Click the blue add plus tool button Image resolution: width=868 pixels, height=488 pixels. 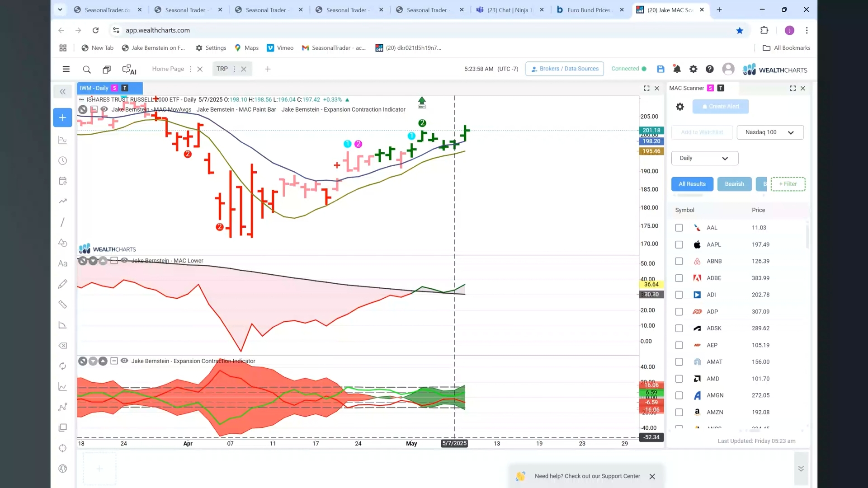click(63, 117)
